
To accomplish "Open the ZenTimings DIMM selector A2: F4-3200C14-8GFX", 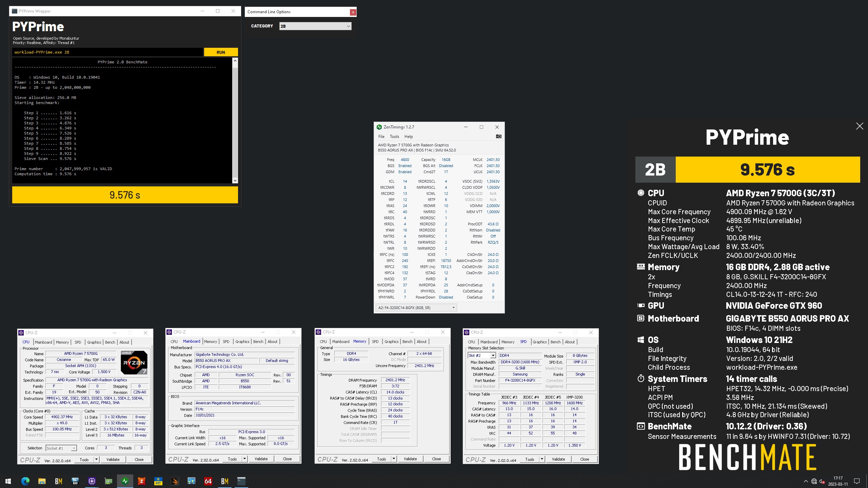I will click(416, 308).
